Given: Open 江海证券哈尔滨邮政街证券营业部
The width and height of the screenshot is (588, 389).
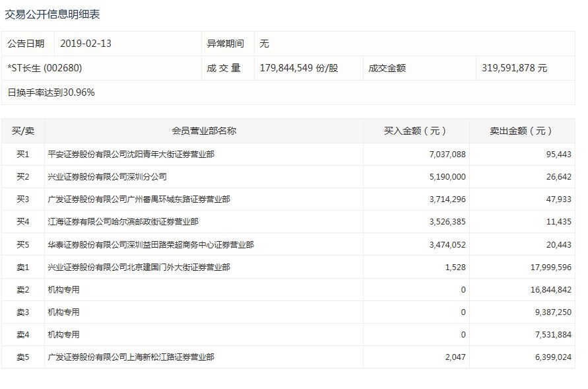Looking at the screenshot, I should pos(123,222).
